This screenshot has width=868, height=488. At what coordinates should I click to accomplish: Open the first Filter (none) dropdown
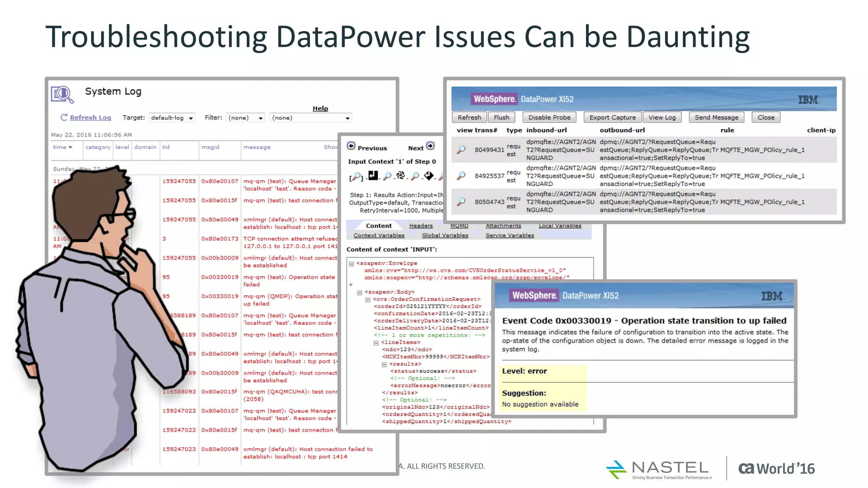245,118
